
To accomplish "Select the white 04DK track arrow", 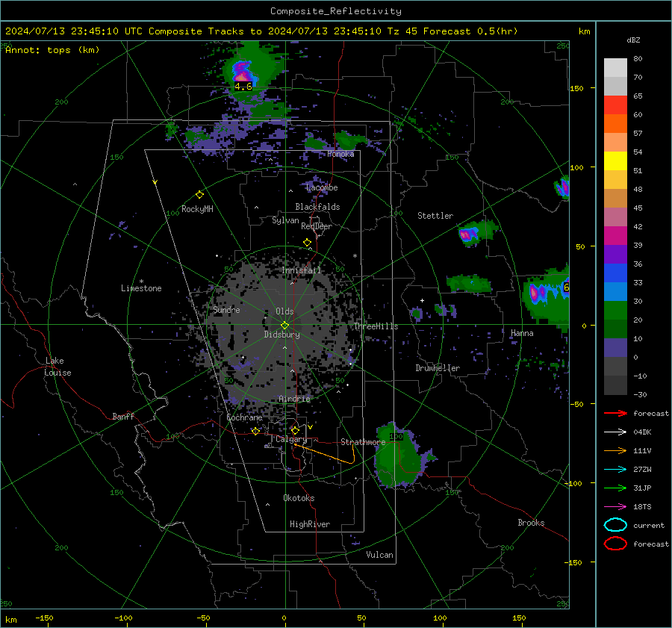I will coord(615,432).
